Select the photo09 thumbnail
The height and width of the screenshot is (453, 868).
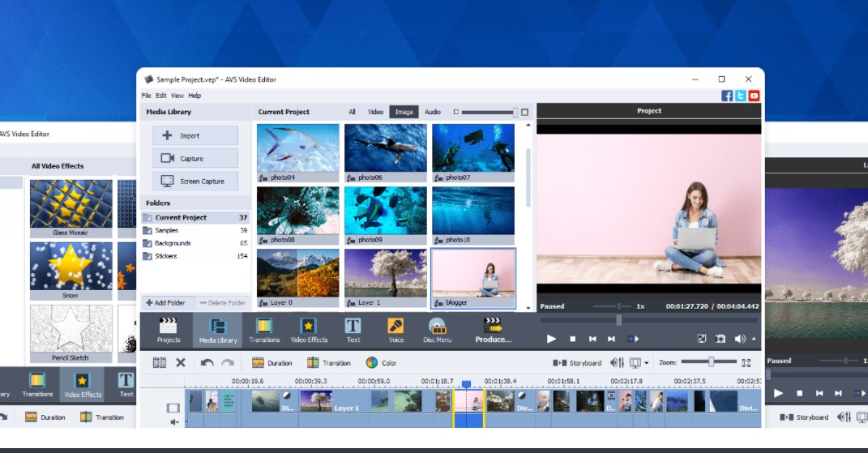[385, 216]
